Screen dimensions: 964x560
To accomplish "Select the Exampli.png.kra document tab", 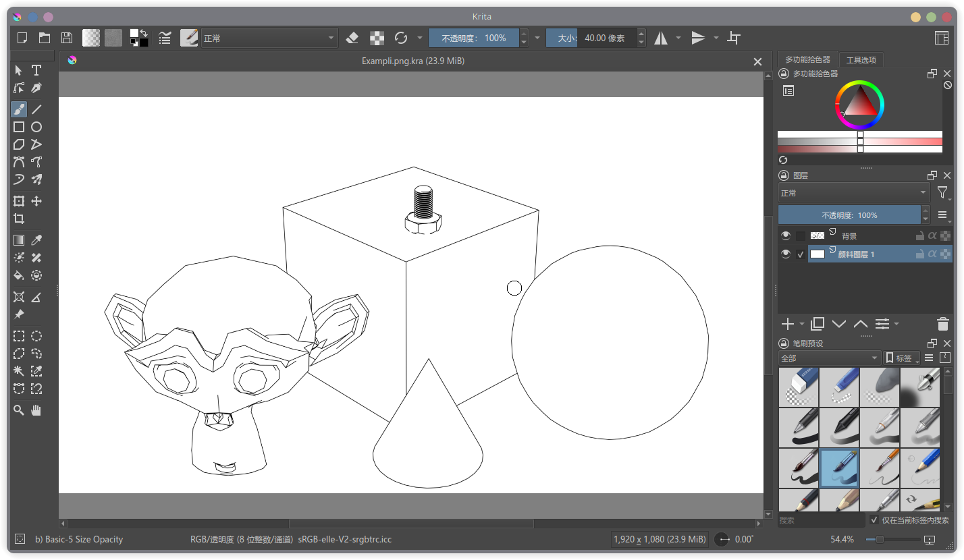I will coord(412,61).
